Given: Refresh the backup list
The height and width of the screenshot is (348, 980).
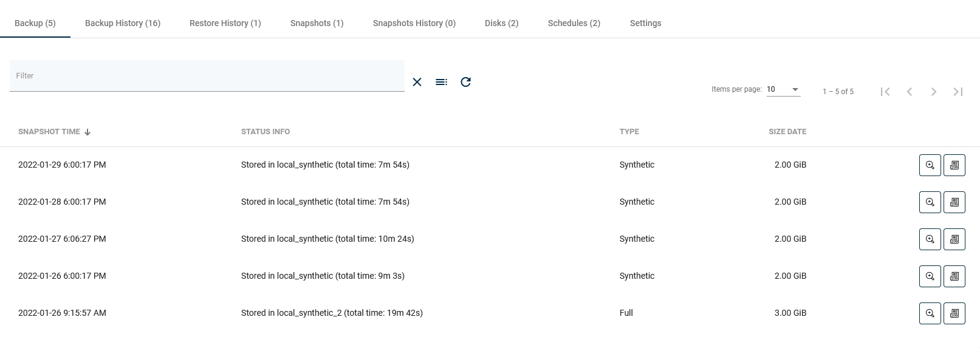Looking at the screenshot, I should [x=465, y=82].
